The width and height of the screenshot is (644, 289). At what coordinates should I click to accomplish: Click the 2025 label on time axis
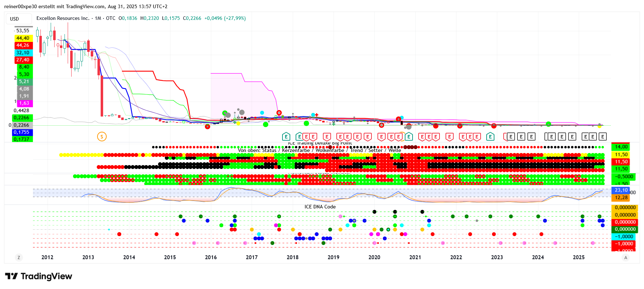tap(578, 257)
